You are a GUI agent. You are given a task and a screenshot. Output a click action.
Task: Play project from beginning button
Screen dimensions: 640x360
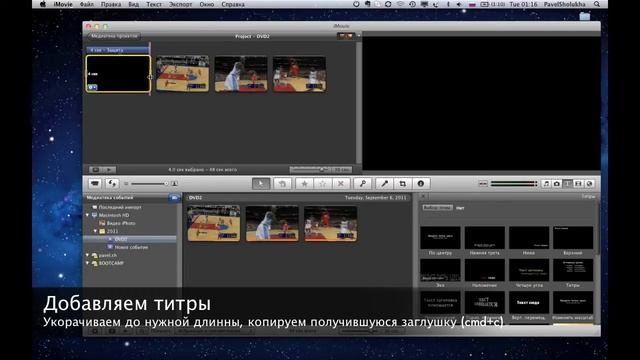[109, 169]
